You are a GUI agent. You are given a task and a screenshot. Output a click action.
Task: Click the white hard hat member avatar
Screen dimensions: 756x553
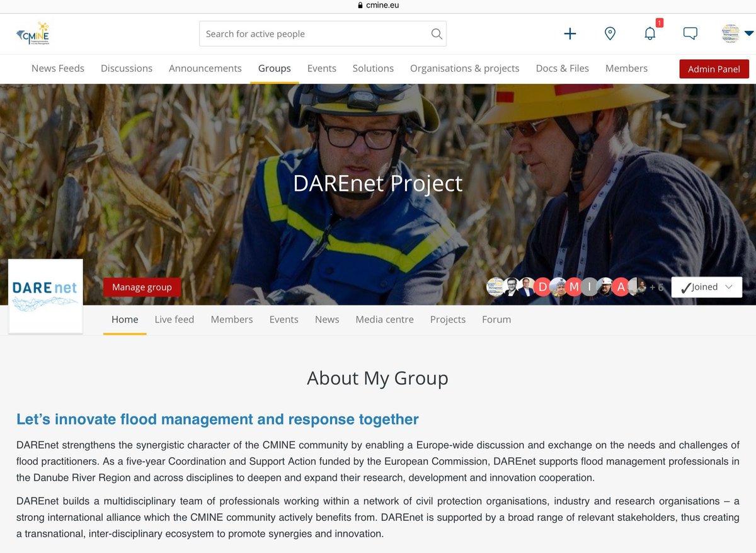pos(605,287)
